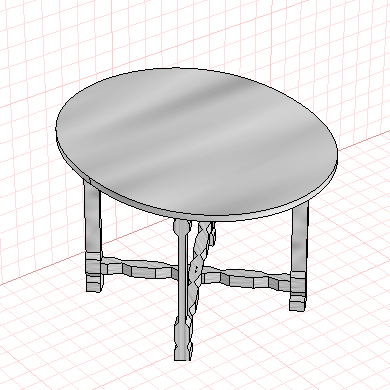Select the right stretcher rail

[x=246, y=278]
